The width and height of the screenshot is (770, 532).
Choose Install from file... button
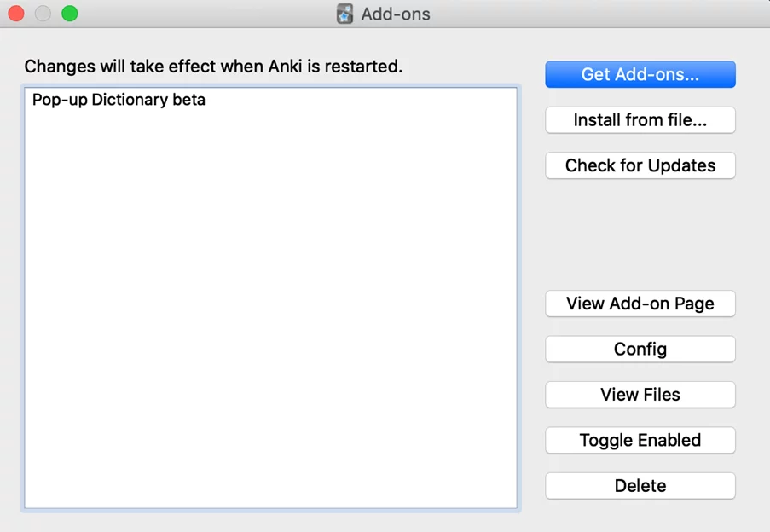tap(640, 119)
